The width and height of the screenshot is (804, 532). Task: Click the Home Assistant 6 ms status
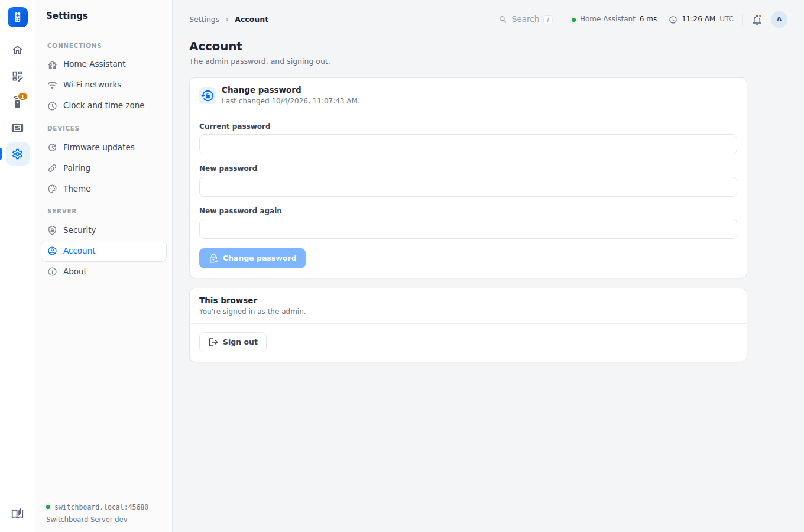[x=614, y=19]
